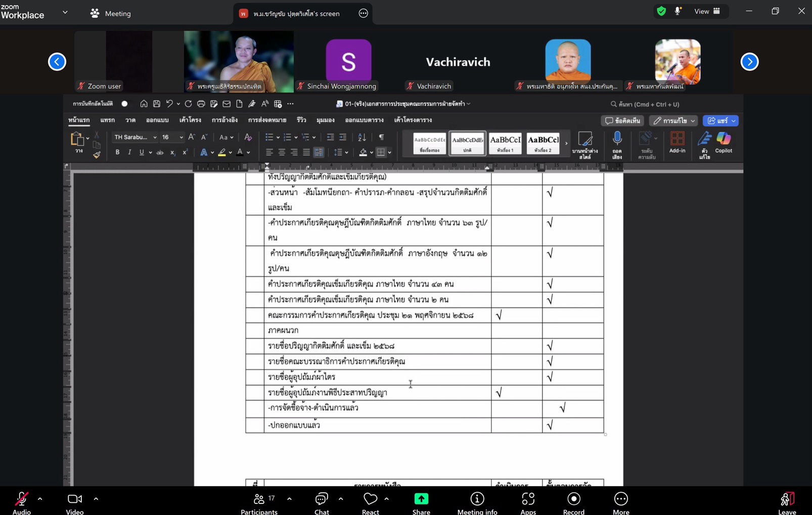Select the เค้าโครงตาราง ribbon tab
The width and height of the screenshot is (812, 515).
[x=413, y=120]
